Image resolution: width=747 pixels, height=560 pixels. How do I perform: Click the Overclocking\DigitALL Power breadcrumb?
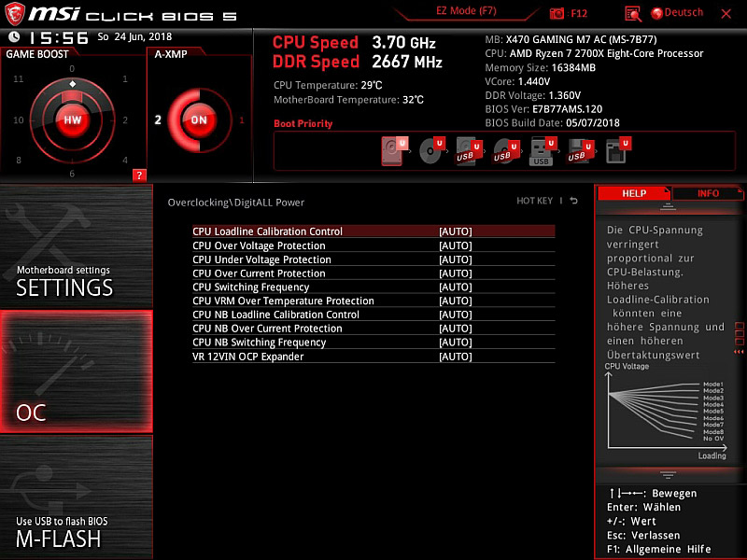pyautogui.click(x=236, y=203)
